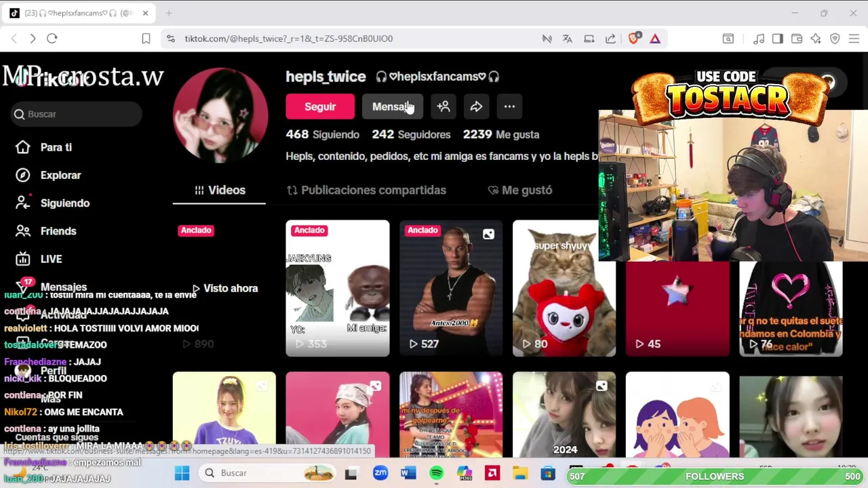Open Brave Shields lion icon
This screenshot has width=868, height=488.
(633, 39)
